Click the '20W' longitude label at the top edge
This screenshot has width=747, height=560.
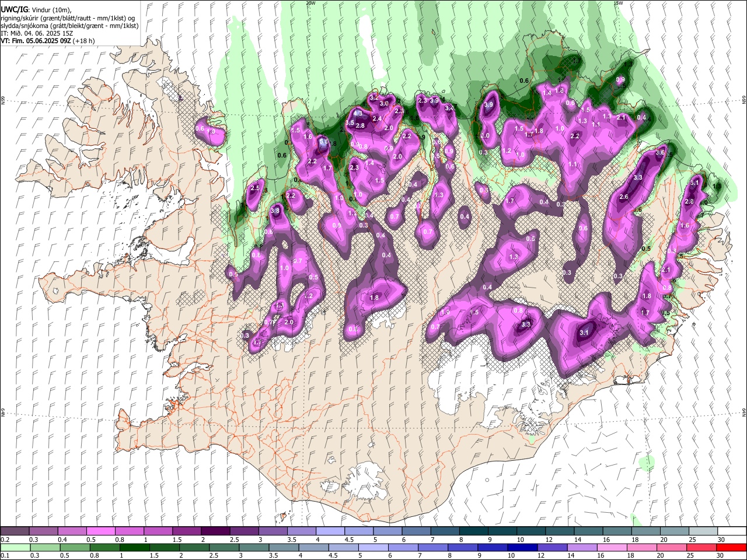(310, 3)
